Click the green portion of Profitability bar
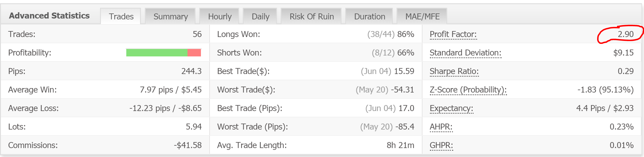 pyautogui.click(x=156, y=53)
